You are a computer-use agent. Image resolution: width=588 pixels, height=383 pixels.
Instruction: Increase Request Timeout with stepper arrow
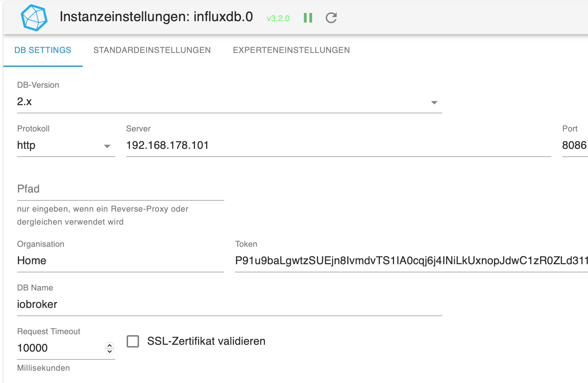[x=110, y=345]
